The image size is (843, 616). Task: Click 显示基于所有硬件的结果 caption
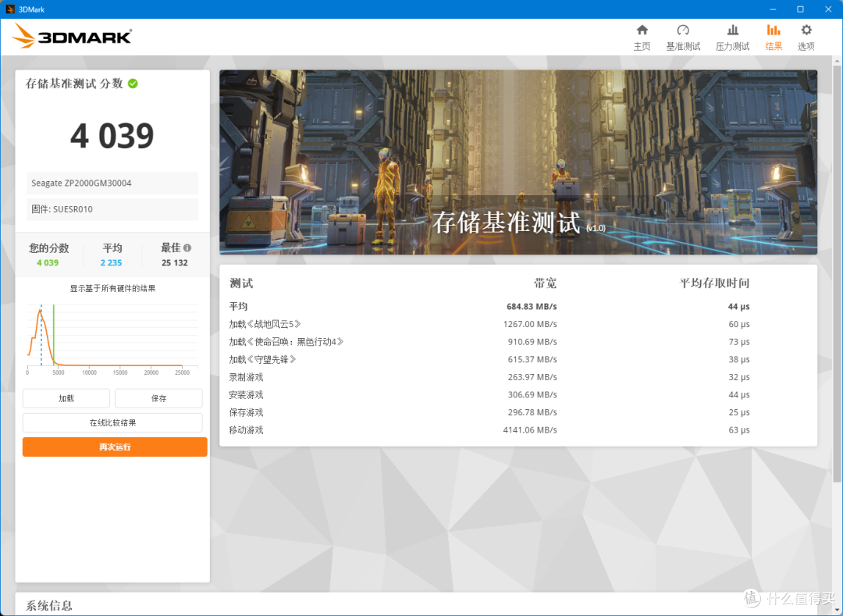pyautogui.click(x=112, y=289)
